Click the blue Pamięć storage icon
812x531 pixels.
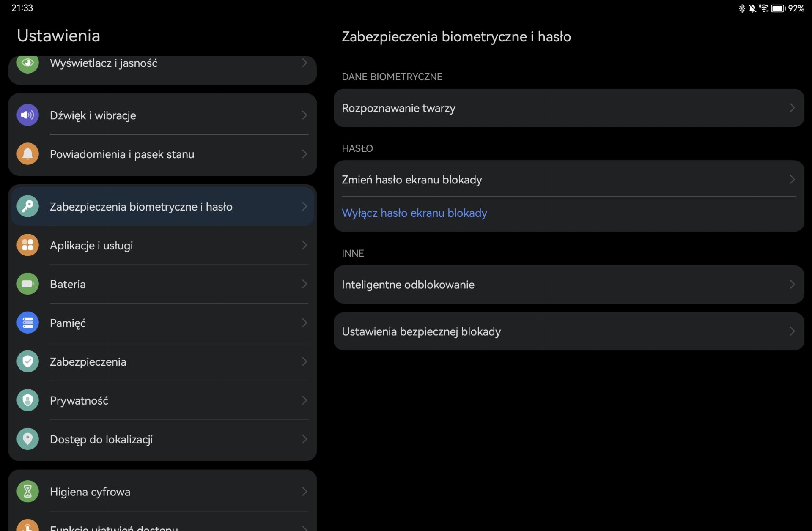click(27, 323)
